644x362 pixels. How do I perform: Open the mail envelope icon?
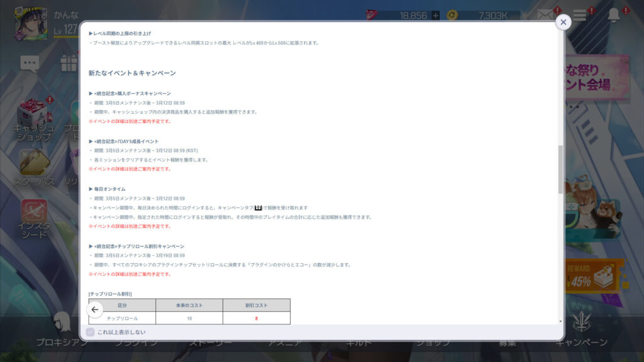545,15
